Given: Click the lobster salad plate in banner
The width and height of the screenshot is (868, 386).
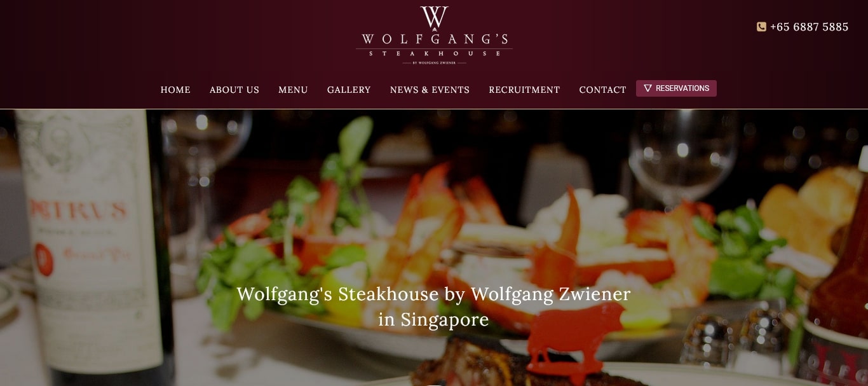Looking at the screenshot, I should (445, 254).
